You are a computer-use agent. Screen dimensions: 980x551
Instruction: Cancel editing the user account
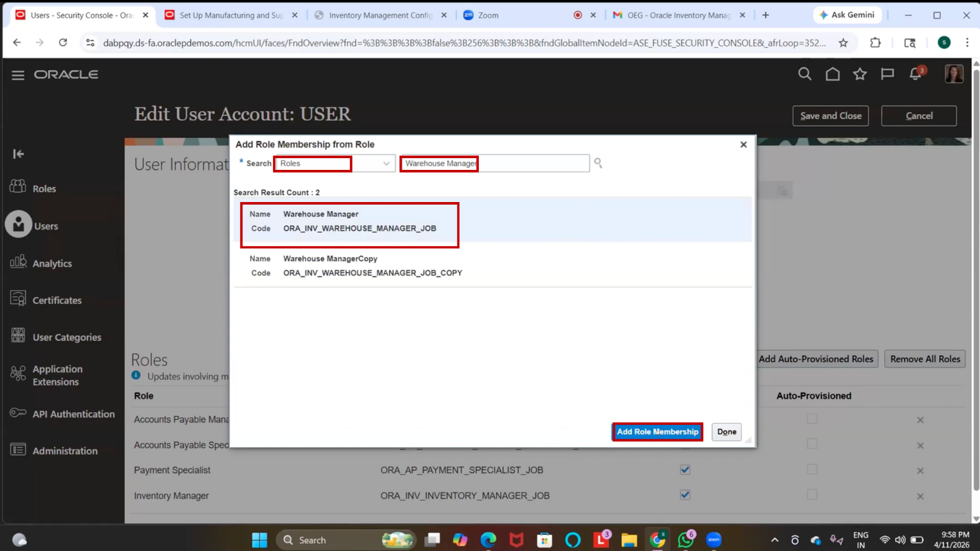(919, 116)
